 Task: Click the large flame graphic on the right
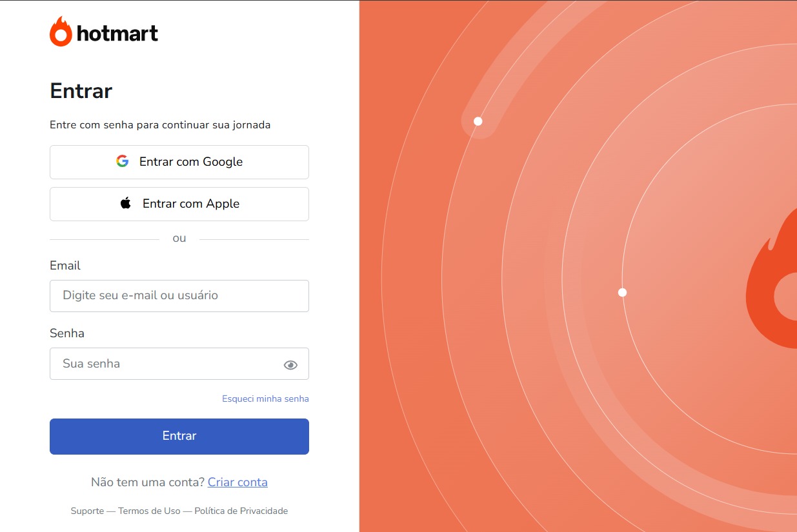click(x=772, y=279)
